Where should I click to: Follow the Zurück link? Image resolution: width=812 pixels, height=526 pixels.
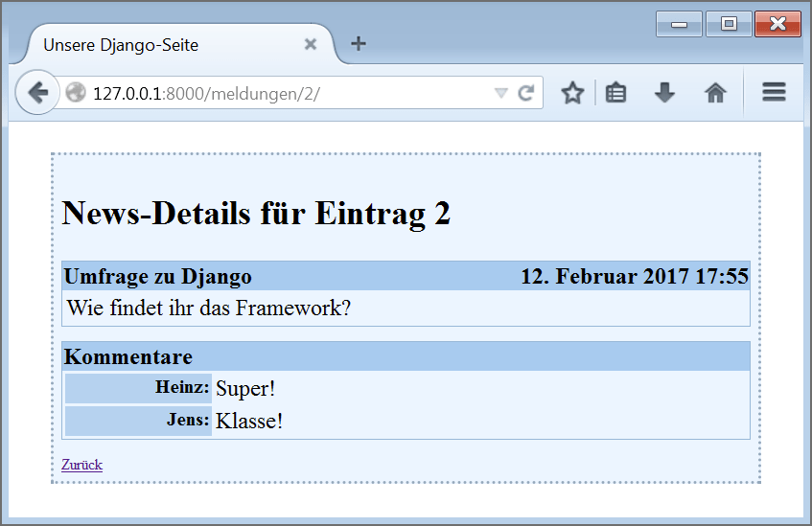tap(81, 465)
